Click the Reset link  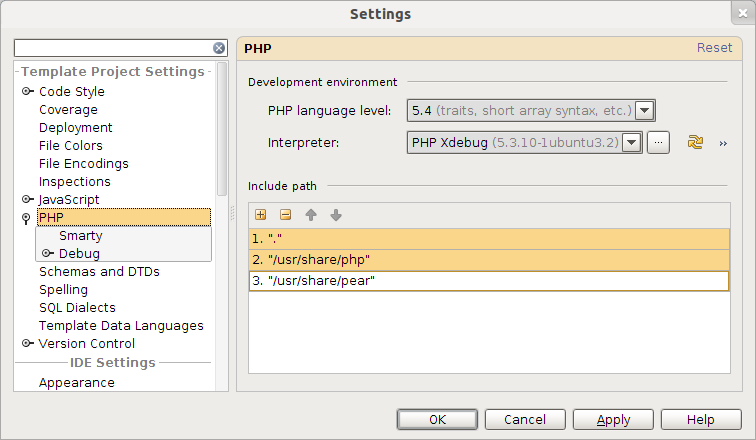(x=714, y=48)
